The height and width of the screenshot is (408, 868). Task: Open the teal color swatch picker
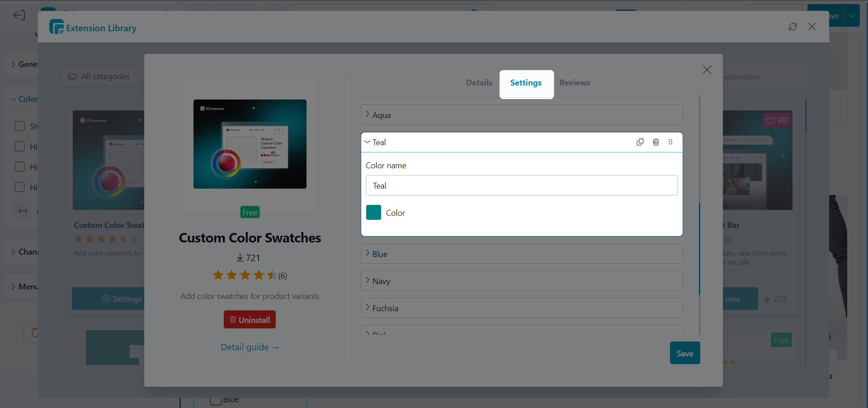click(x=373, y=213)
